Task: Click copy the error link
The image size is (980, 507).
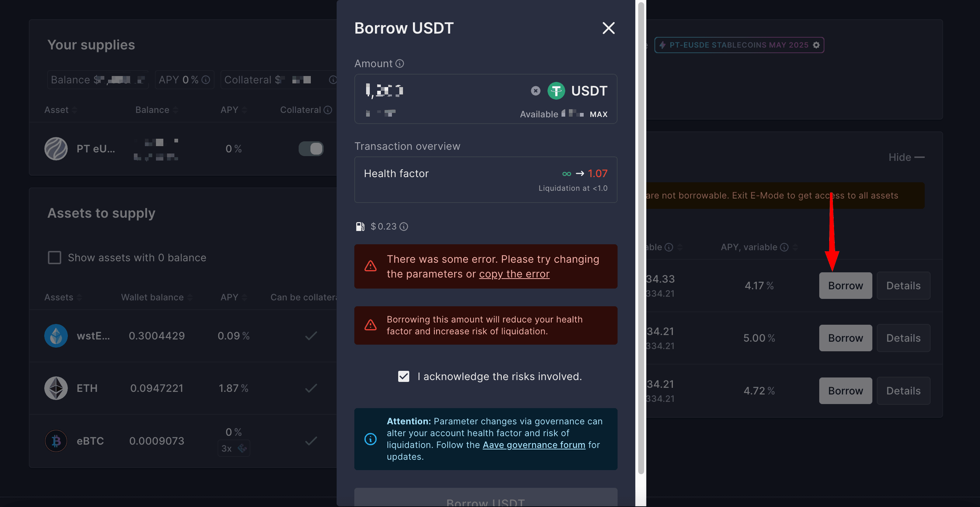Action: (x=514, y=274)
